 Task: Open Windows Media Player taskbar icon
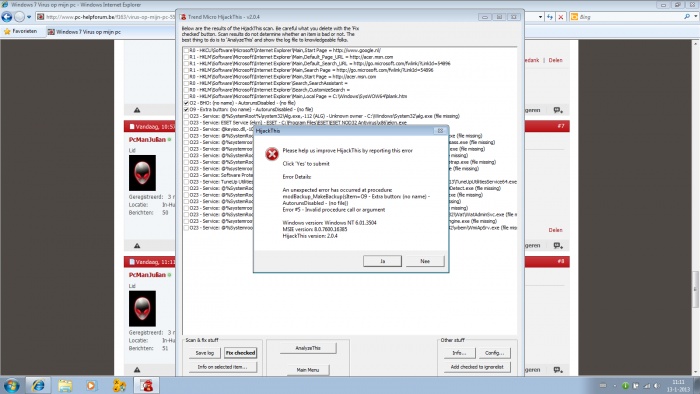coord(92,385)
